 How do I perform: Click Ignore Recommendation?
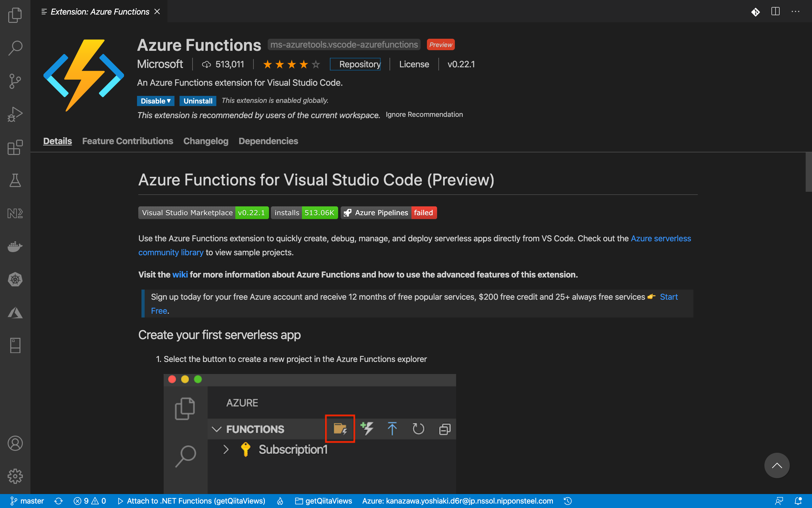[424, 115]
